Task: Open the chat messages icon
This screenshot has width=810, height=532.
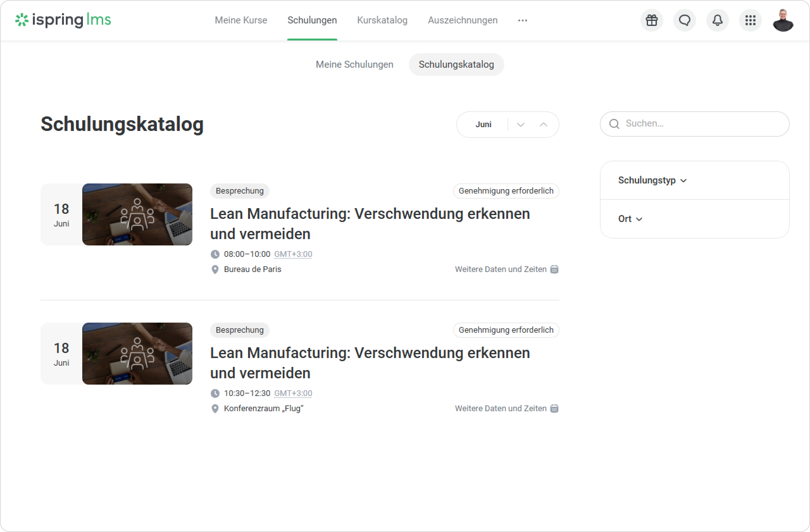Action: (x=684, y=21)
